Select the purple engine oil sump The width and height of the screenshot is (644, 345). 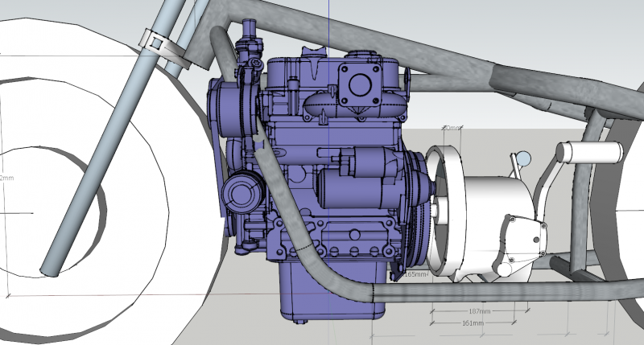(332, 291)
